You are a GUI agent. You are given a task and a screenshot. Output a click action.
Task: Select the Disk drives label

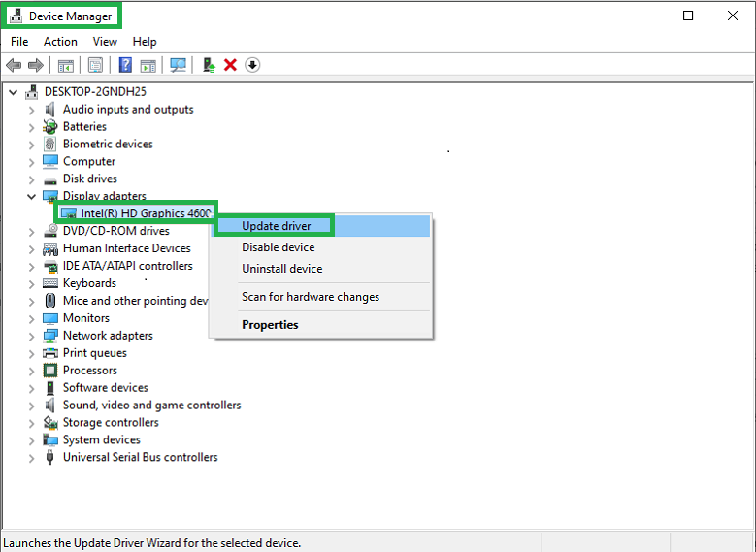[90, 179]
